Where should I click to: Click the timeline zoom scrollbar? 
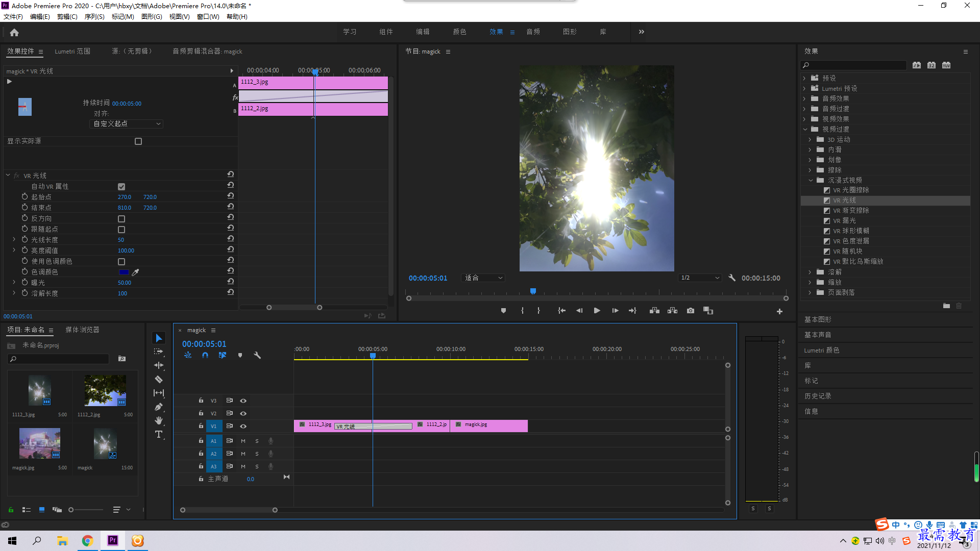(x=229, y=510)
